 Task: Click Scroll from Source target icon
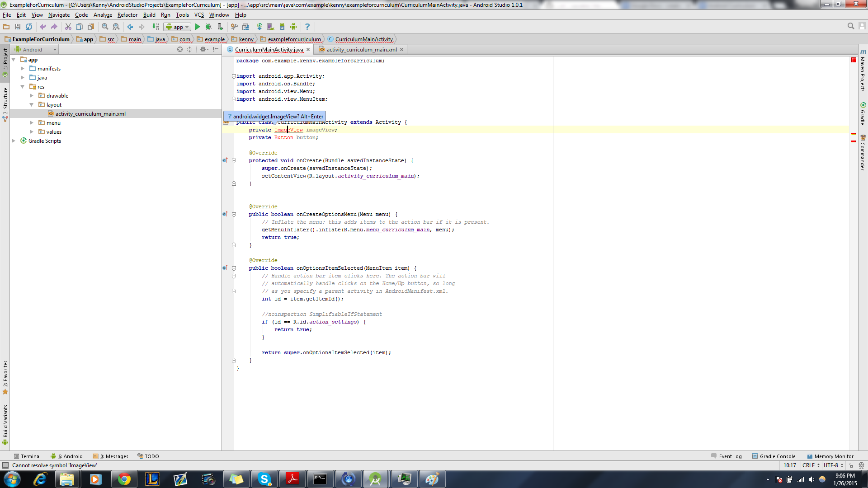[180, 50]
